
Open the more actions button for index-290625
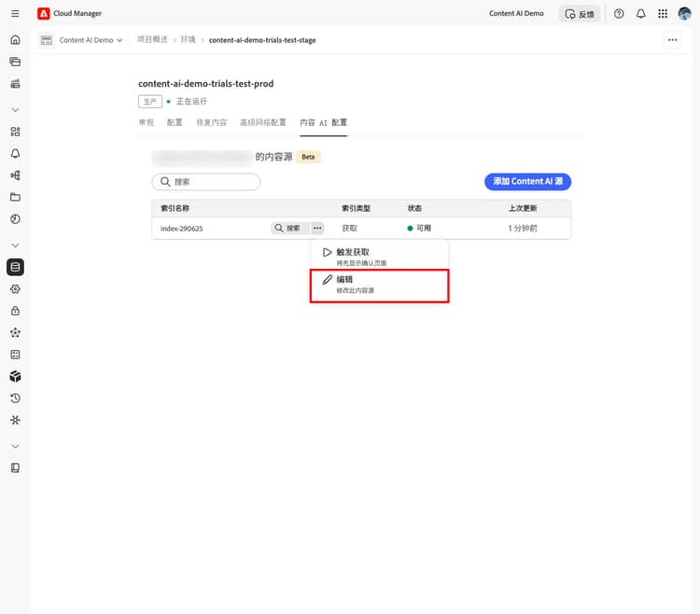[x=317, y=229]
